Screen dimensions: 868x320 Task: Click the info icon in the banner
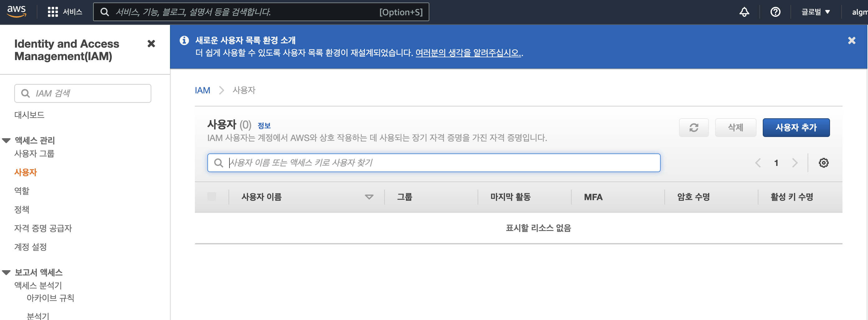[184, 40]
